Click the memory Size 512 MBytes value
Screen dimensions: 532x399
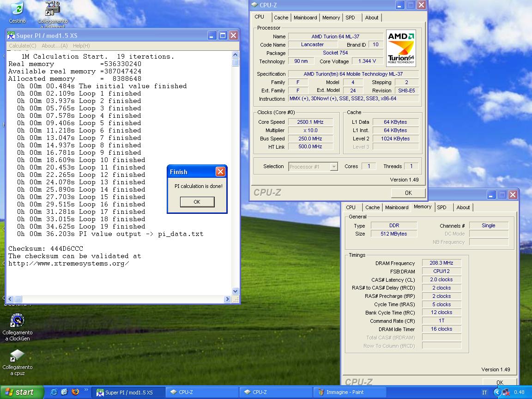tap(394, 234)
